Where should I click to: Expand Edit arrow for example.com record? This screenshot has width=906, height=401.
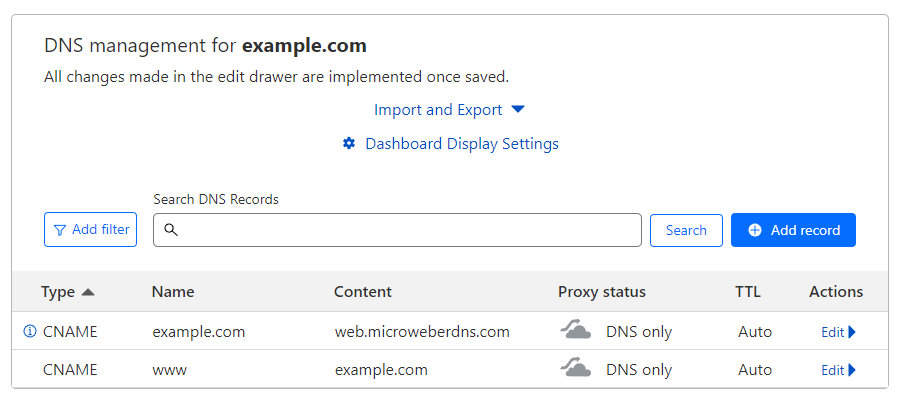coord(852,332)
